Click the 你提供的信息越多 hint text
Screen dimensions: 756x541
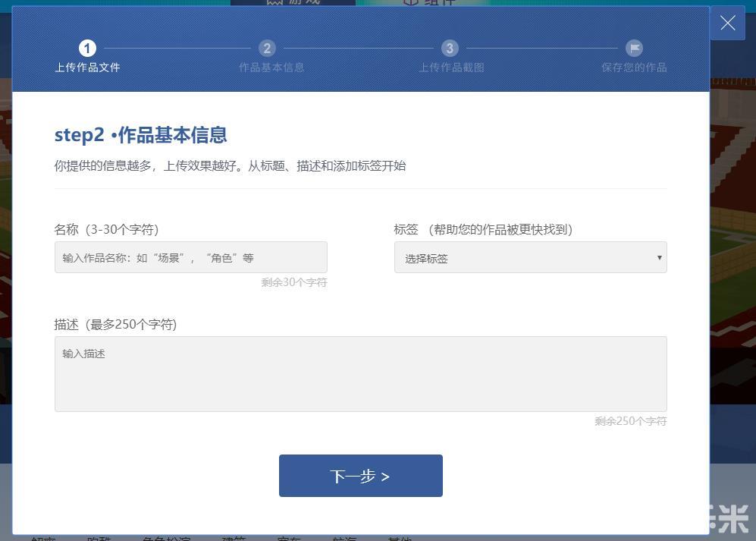point(230,166)
